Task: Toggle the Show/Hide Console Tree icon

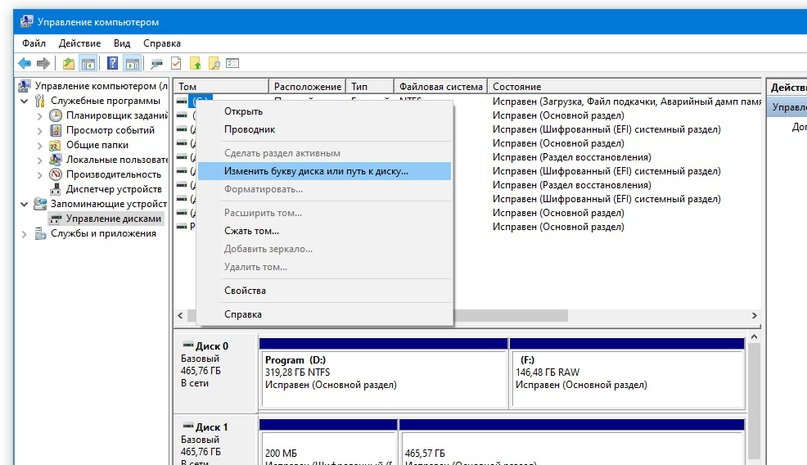Action: click(88, 63)
